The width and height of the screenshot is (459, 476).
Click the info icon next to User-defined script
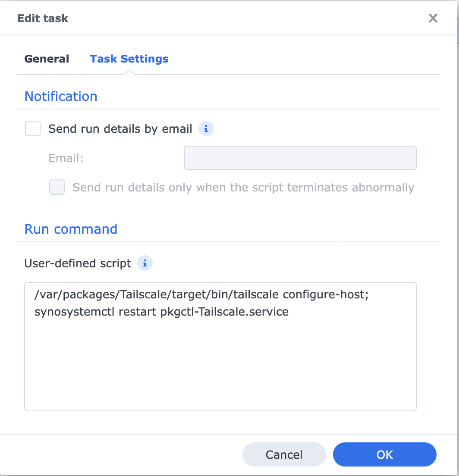click(x=145, y=263)
